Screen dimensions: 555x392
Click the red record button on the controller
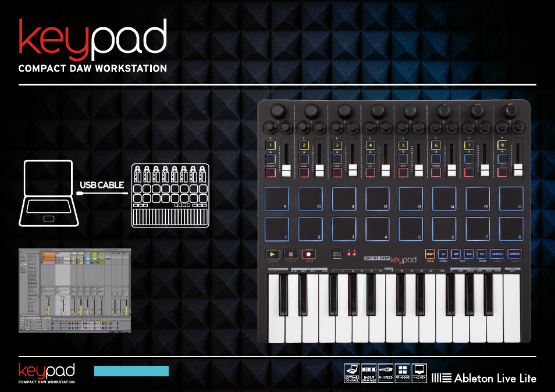click(x=309, y=254)
